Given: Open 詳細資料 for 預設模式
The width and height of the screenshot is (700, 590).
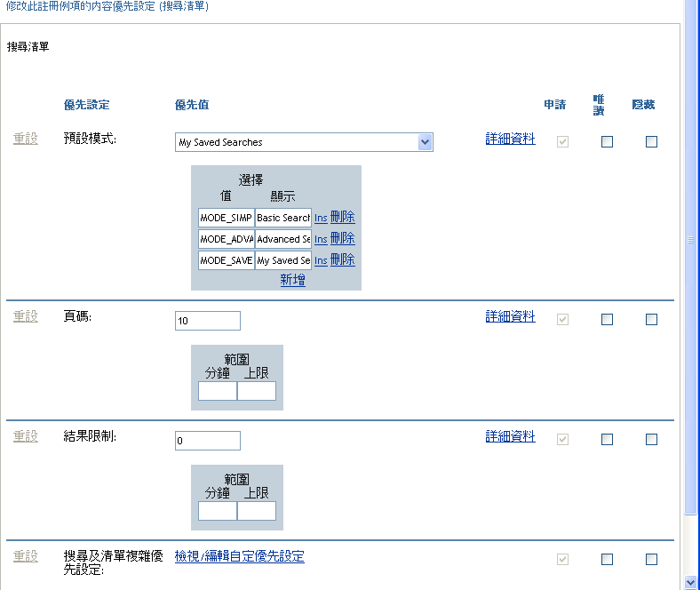Looking at the screenshot, I should [x=510, y=139].
